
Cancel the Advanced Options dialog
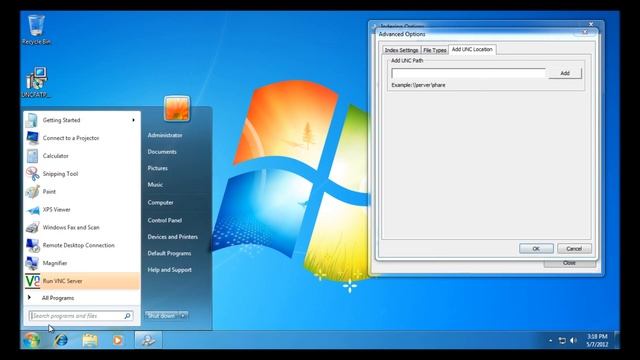click(x=574, y=249)
